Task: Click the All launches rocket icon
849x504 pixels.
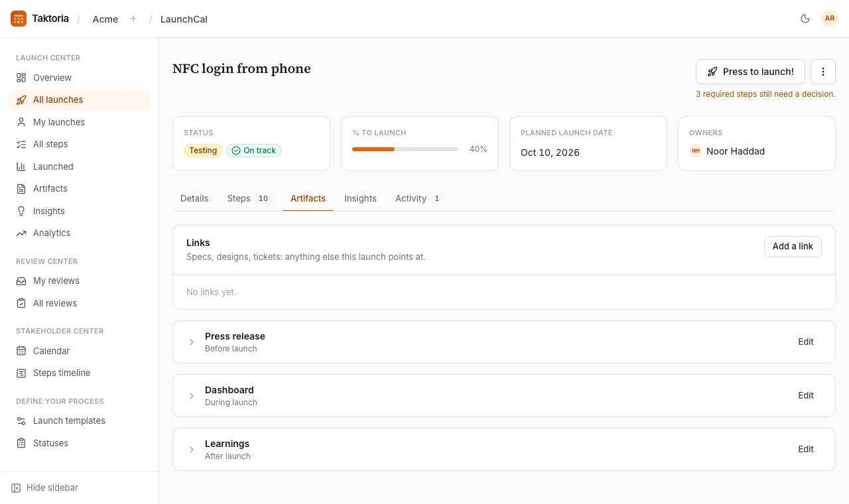Action: (x=21, y=99)
